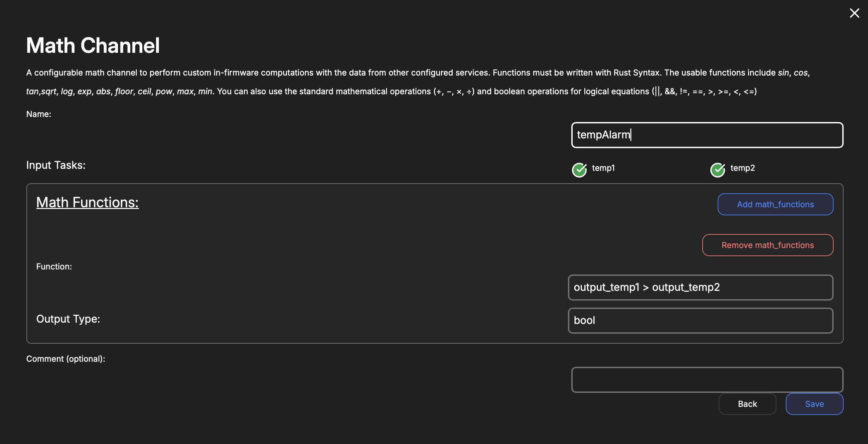Open the Output Type bool selector
This screenshot has width=868, height=444.
click(700, 320)
